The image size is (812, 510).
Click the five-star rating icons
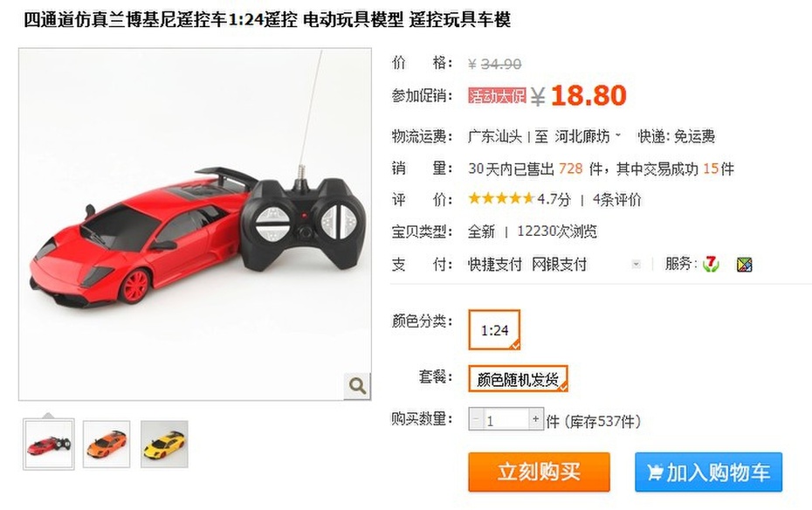click(501, 199)
